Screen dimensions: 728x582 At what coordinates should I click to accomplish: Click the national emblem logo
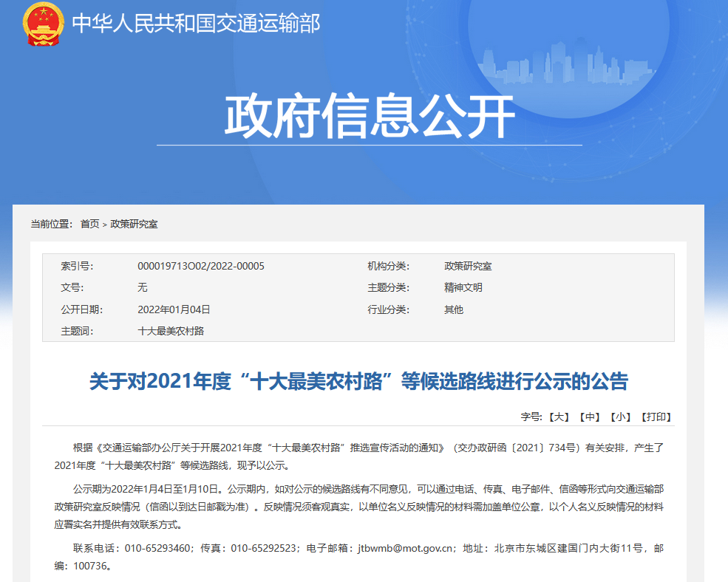click(44, 24)
